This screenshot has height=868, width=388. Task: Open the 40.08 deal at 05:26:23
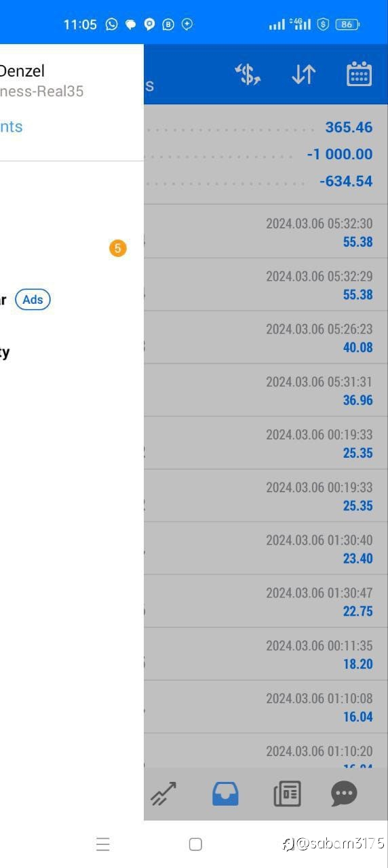[x=266, y=338]
